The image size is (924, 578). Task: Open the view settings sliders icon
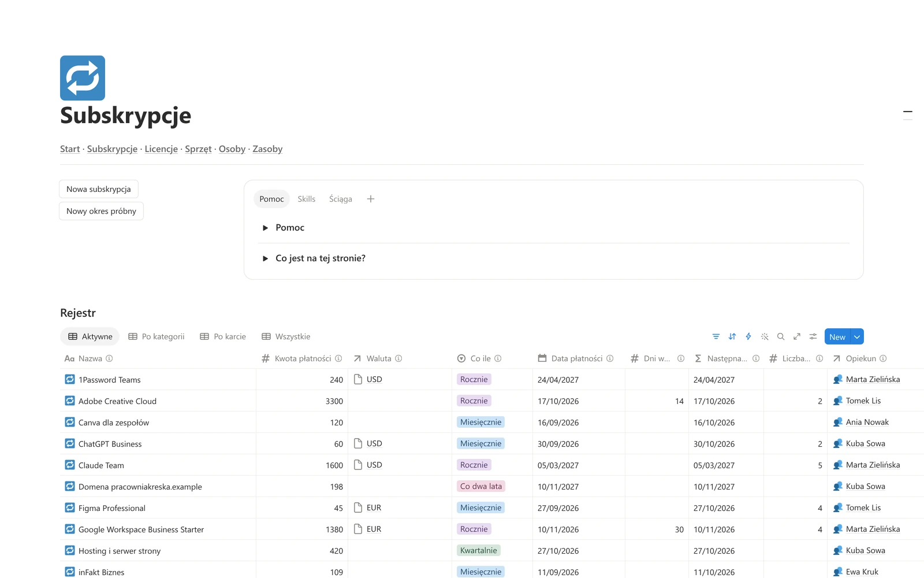click(x=813, y=336)
